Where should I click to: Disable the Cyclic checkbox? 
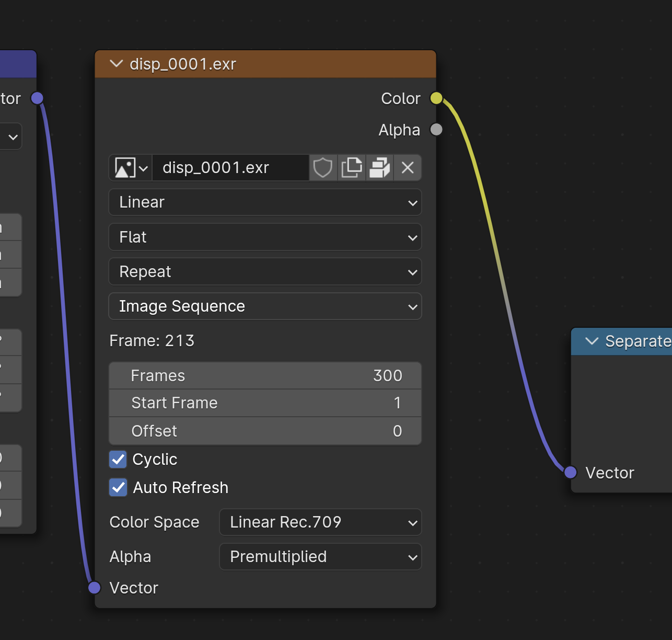pos(118,460)
